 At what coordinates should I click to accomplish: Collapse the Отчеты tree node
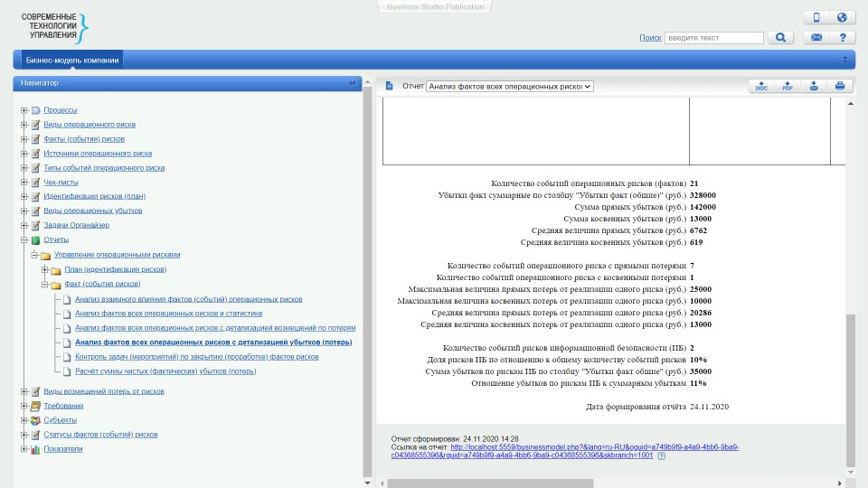(24, 240)
